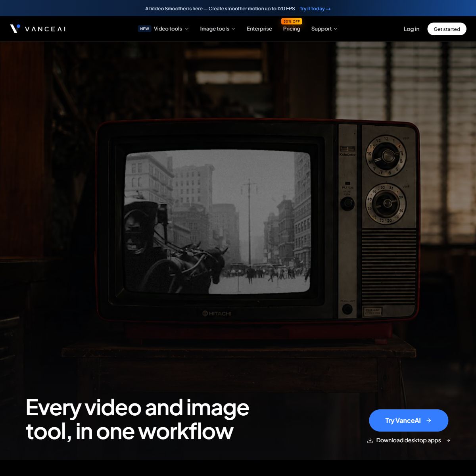Click the arrow inside Try VanceAI button

[x=429, y=420]
